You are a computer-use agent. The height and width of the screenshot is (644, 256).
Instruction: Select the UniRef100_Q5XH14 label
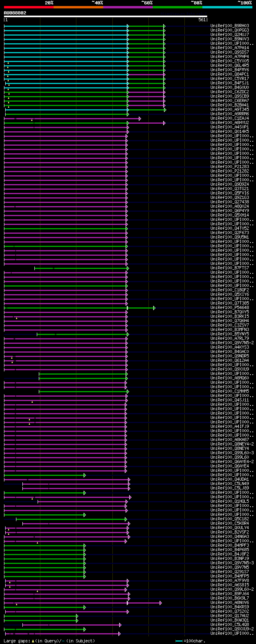[x=230, y=215]
